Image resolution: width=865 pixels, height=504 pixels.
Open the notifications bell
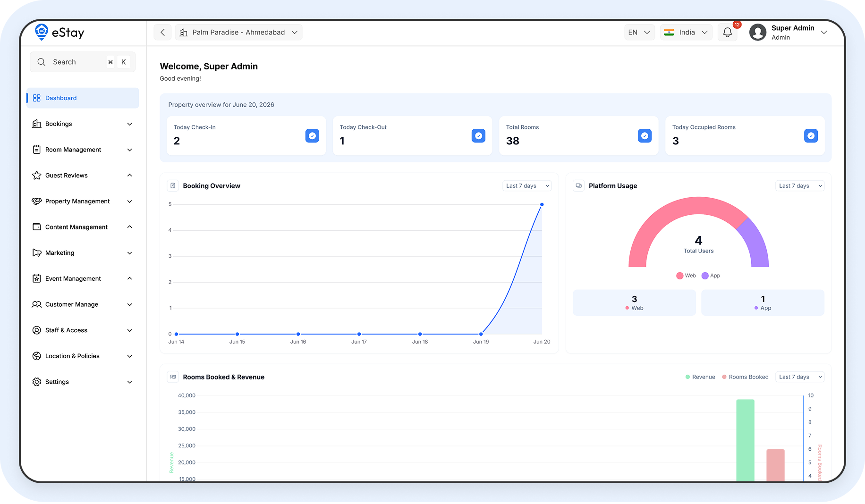pos(728,32)
